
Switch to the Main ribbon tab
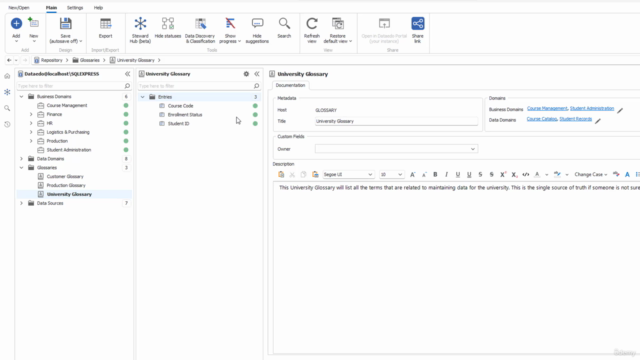pos(51,8)
